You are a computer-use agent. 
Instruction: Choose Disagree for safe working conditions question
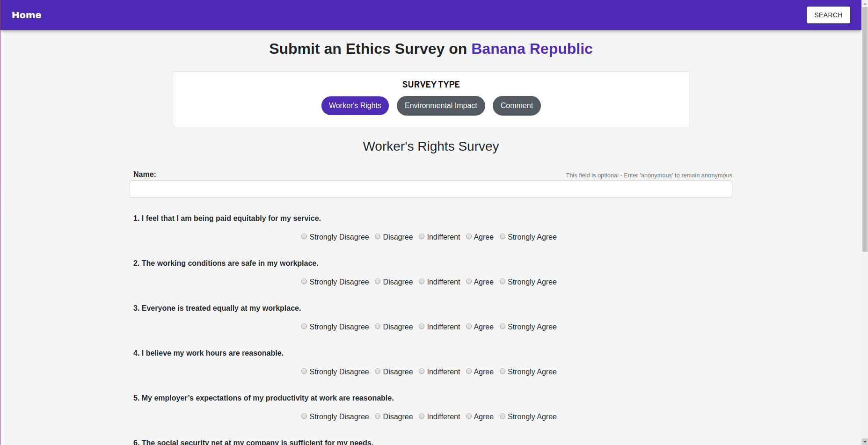(x=378, y=282)
